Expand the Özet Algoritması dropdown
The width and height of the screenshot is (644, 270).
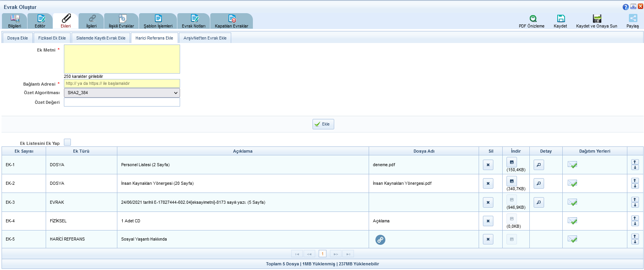pyautogui.click(x=122, y=93)
